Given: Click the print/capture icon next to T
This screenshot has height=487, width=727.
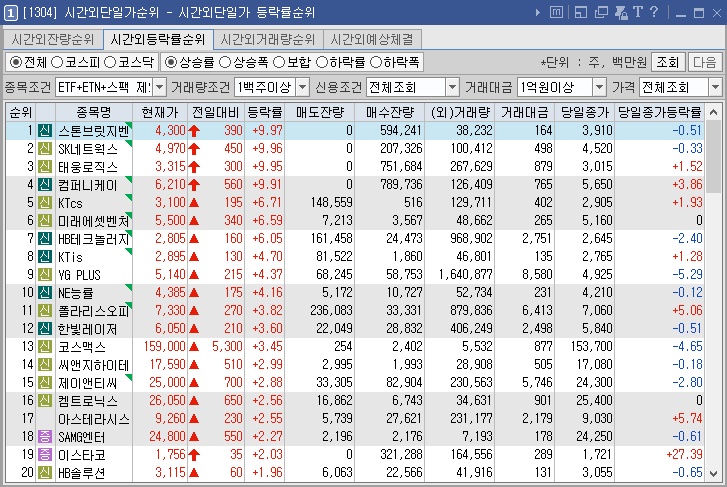Looking at the screenshot, I should pyautogui.click(x=621, y=13).
